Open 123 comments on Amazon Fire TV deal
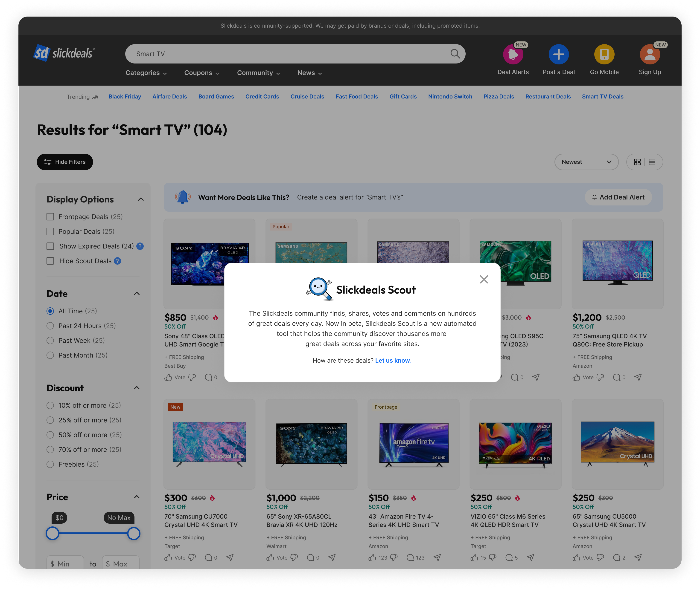This screenshot has height=589, width=700. [415, 558]
